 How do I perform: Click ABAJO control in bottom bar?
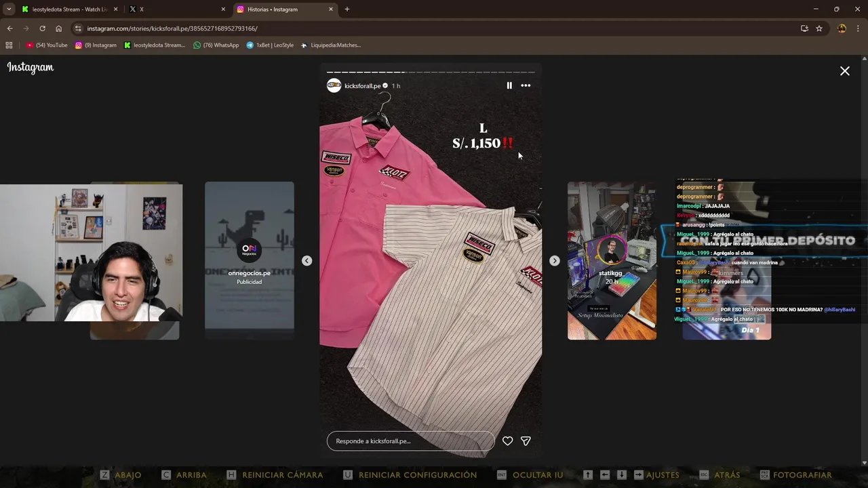121,475
